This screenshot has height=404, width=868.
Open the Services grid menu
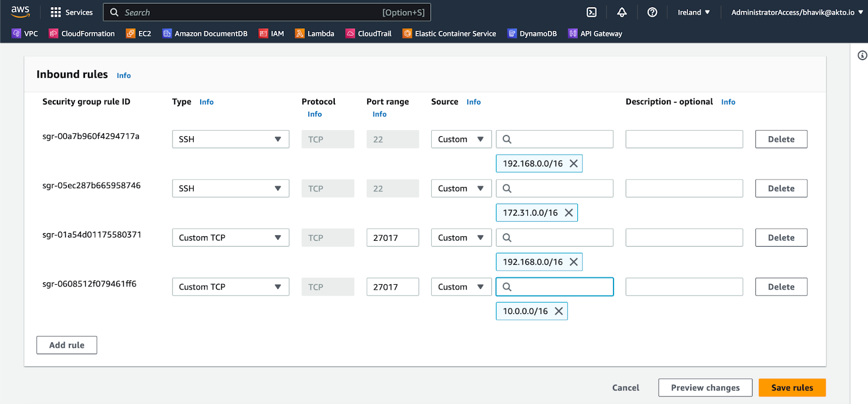click(x=71, y=12)
